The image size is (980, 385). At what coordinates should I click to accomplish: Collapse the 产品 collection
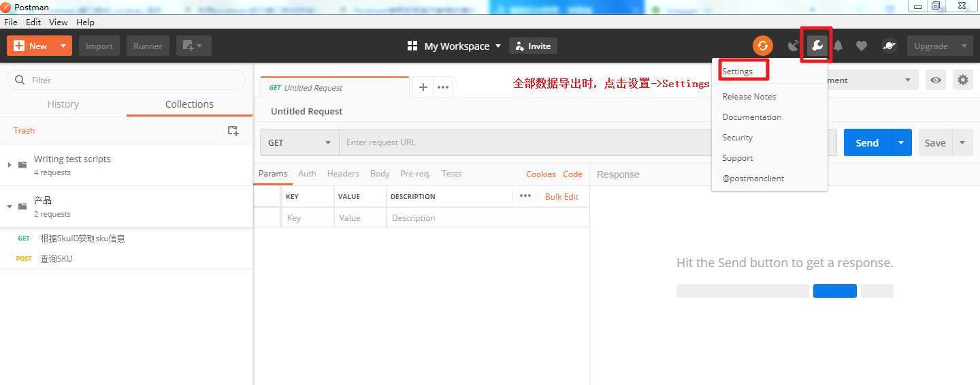click(9, 206)
